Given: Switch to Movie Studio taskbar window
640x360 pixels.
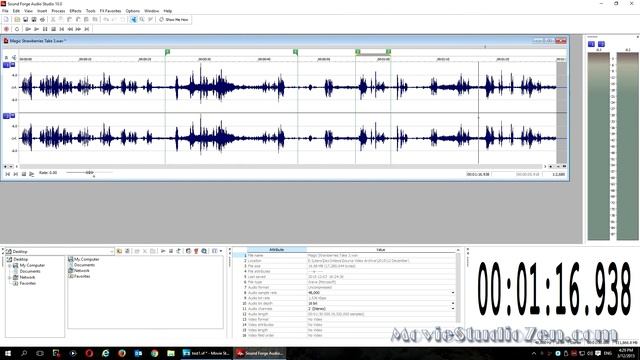Looking at the screenshot, I should pyautogui.click(x=206, y=353).
